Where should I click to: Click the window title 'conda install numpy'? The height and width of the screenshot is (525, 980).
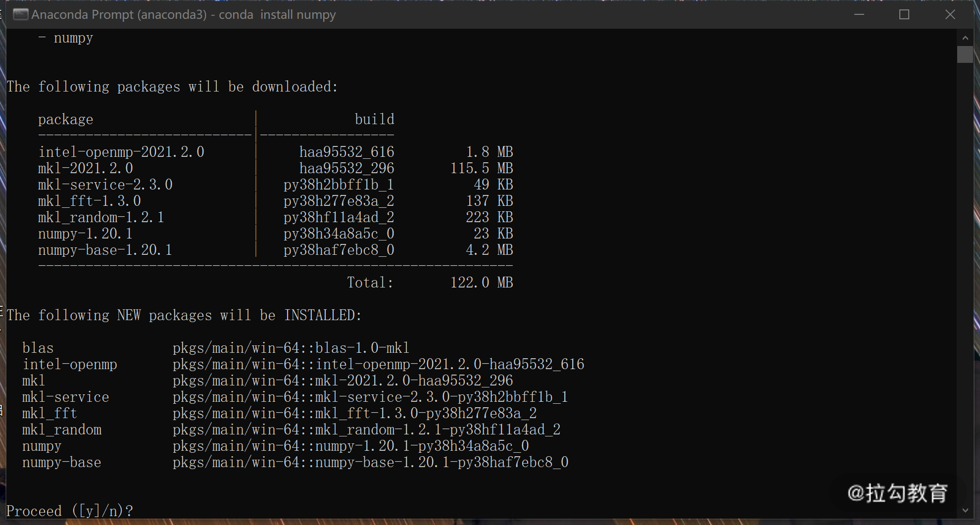click(277, 15)
